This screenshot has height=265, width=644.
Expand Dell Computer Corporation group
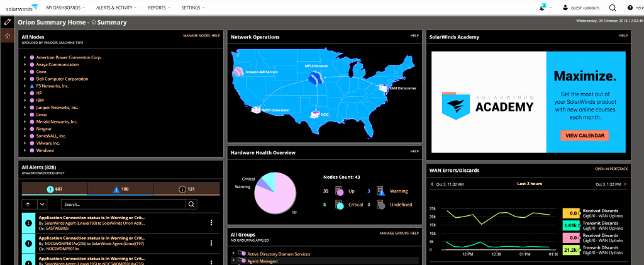[x=25, y=79]
